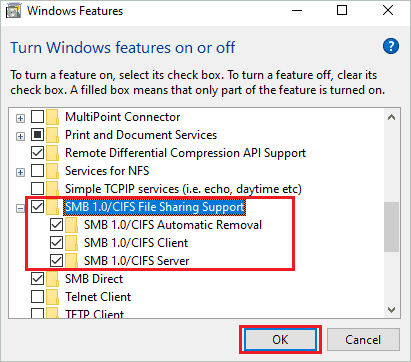Select the SMB 1.0/CIFS File Sharing Support item
411x362 pixels.
coord(154,207)
